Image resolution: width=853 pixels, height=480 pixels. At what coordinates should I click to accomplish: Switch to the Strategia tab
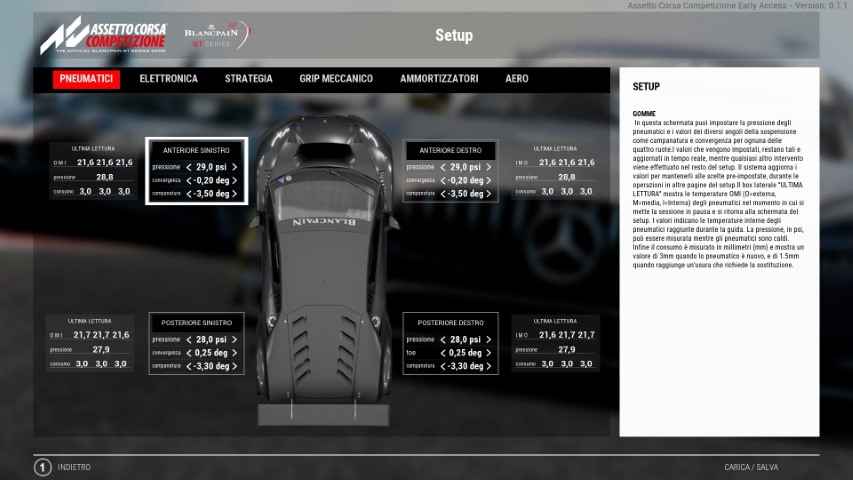point(248,79)
